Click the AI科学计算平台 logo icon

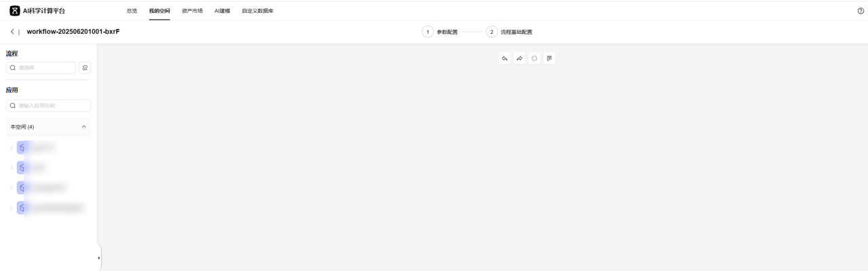point(14,11)
